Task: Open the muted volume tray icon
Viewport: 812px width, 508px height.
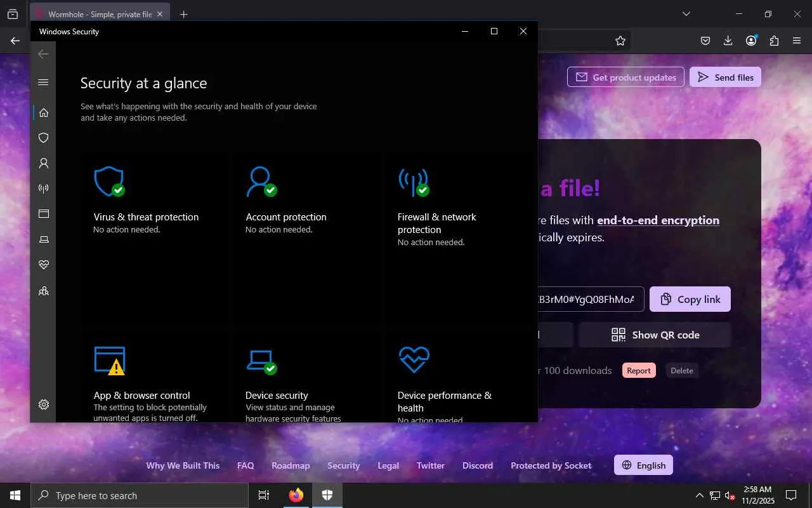Action: [x=730, y=495]
